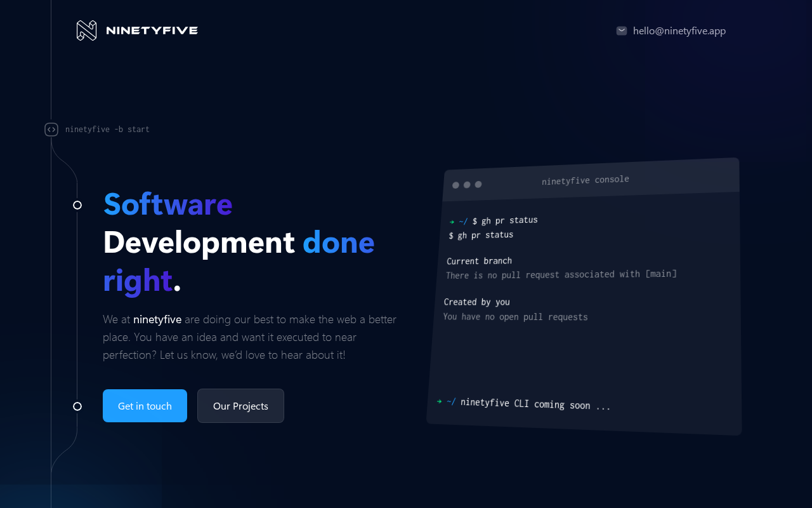Image resolution: width=812 pixels, height=508 pixels.
Task: Click the timeline circle marker beside Get in touch
Action: point(77,406)
